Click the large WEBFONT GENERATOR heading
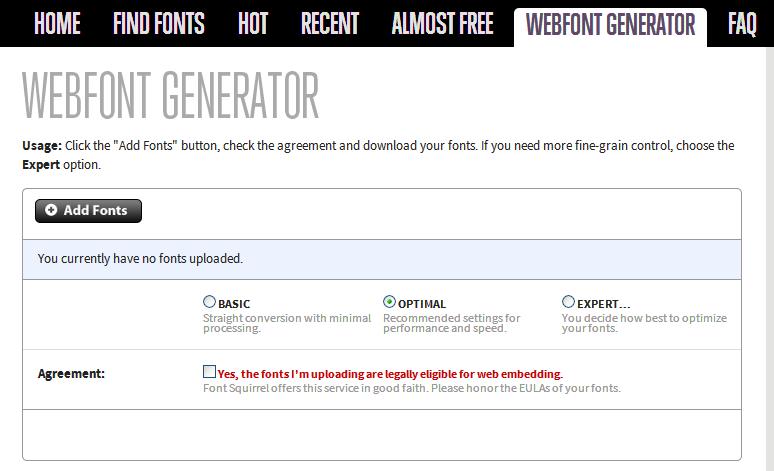Screen dimensions: 774x471 pyautogui.click(x=171, y=95)
